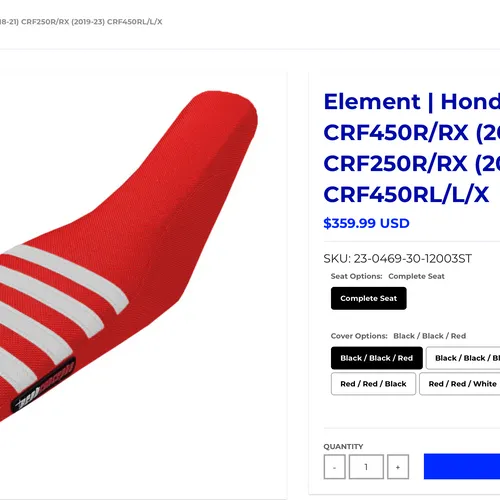Click the CRF450RL/L/X title line
Image resolution: width=500 pixels, height=500 pixels.
point(406,194)
